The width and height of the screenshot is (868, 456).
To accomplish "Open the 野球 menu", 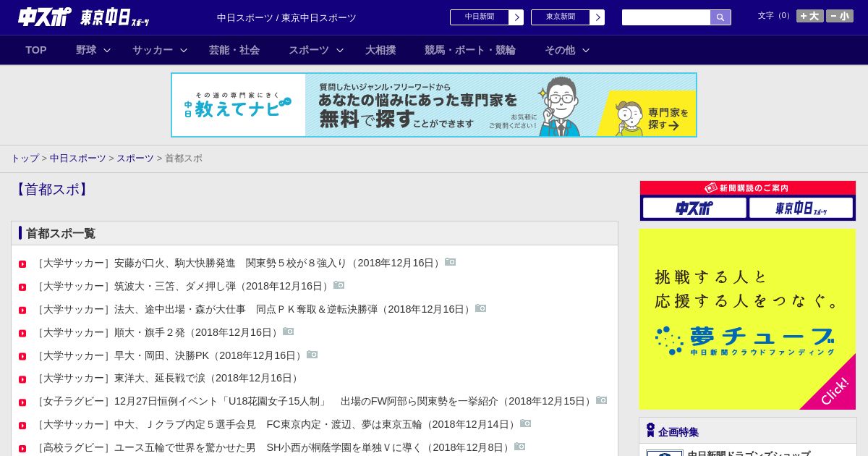I will 86,50.
